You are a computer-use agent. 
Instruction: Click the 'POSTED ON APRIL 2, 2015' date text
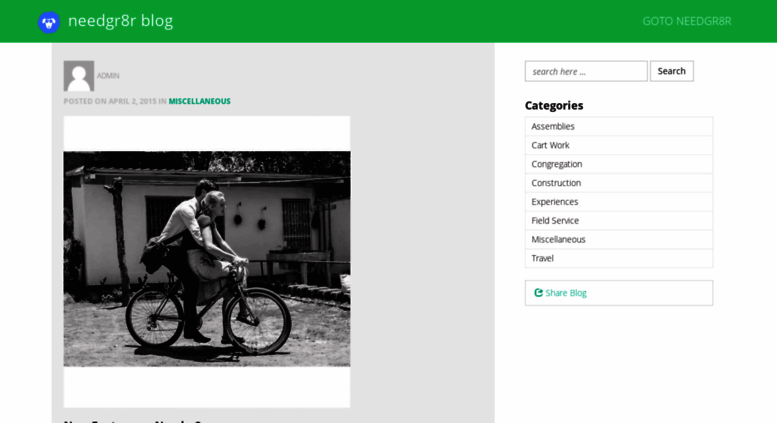coord(110,101)
